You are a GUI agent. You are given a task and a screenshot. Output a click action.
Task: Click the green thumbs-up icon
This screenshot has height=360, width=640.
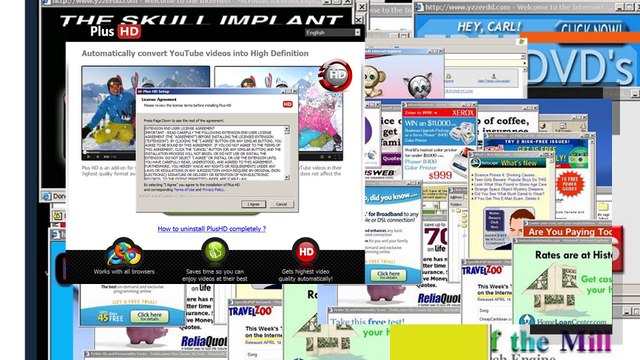tap(215, 251)
